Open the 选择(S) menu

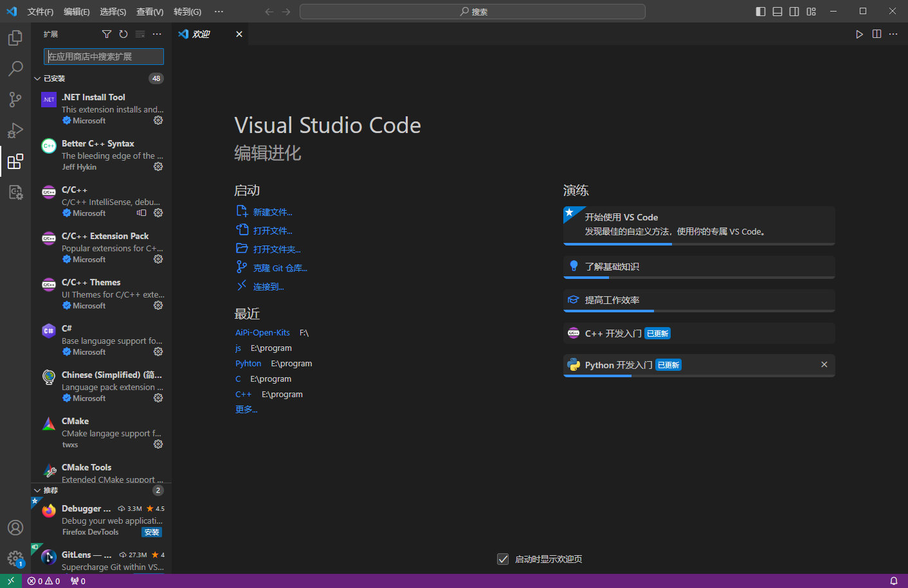[x=113, y=12]
